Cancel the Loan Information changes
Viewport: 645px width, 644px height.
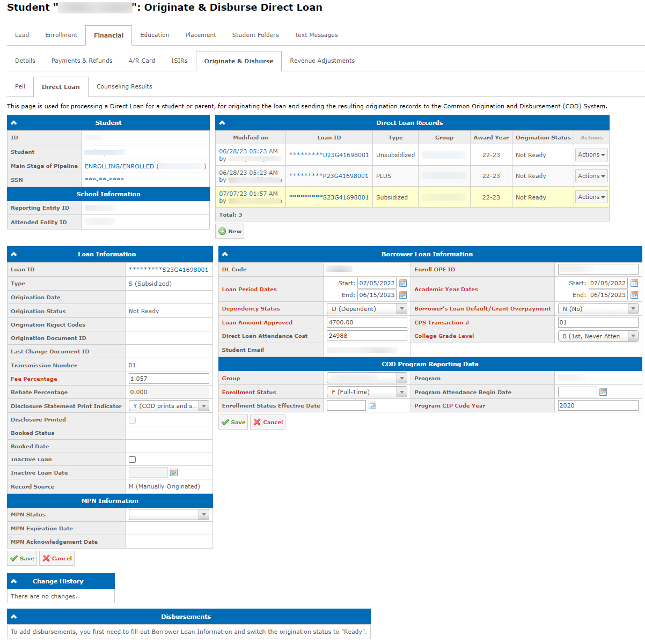tap(57, 558)
